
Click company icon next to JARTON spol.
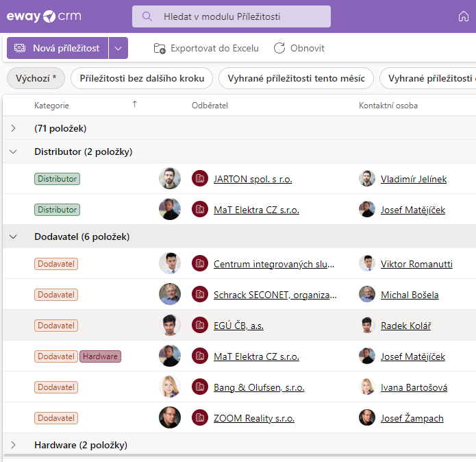pos(199,179)
